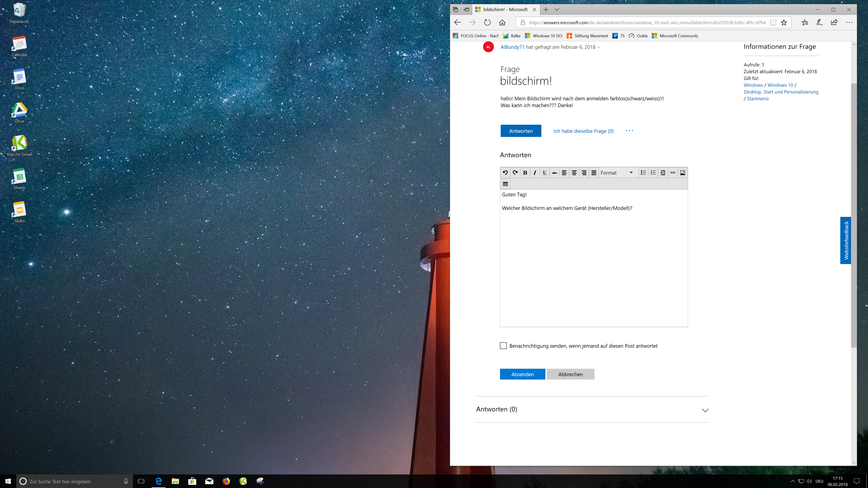Open Firefox from the taskbar
Image resolution: width=868 pixels, height=488 pixels.
coord(226,481)
